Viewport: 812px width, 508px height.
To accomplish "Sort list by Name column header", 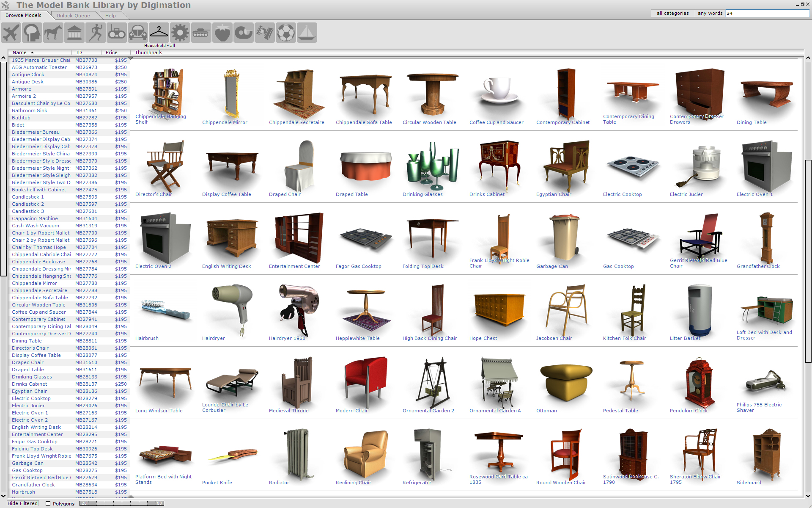I will click(40, 52).
